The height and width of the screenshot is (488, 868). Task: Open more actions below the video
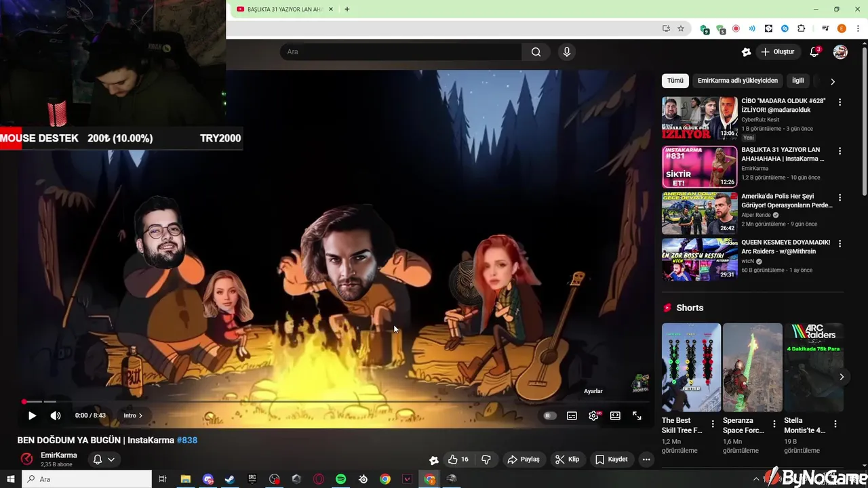coord(646,460)
